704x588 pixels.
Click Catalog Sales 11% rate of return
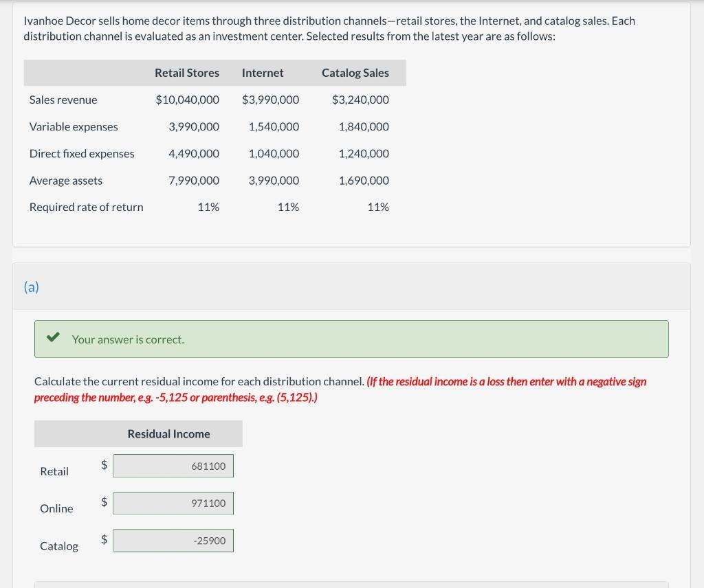tap(378, 207)
